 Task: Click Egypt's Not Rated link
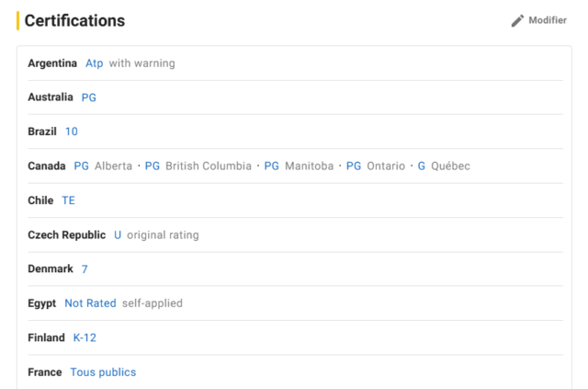coord(90,303)
